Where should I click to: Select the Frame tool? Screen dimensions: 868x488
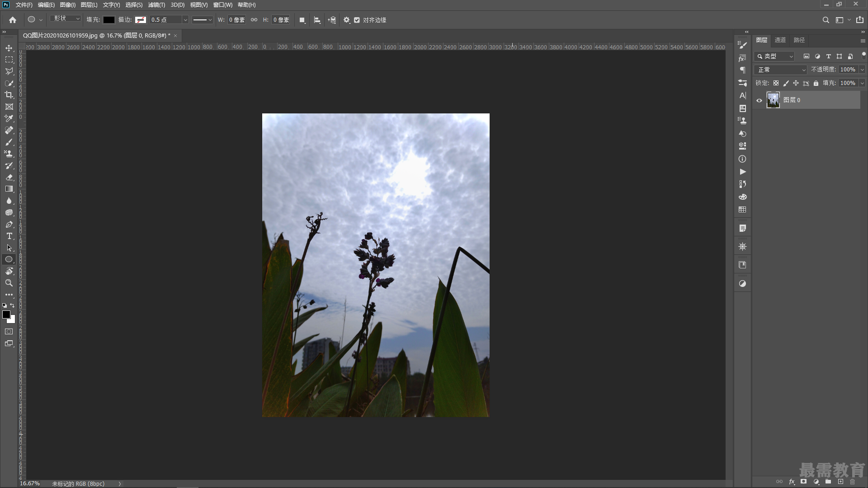point(9,107)
